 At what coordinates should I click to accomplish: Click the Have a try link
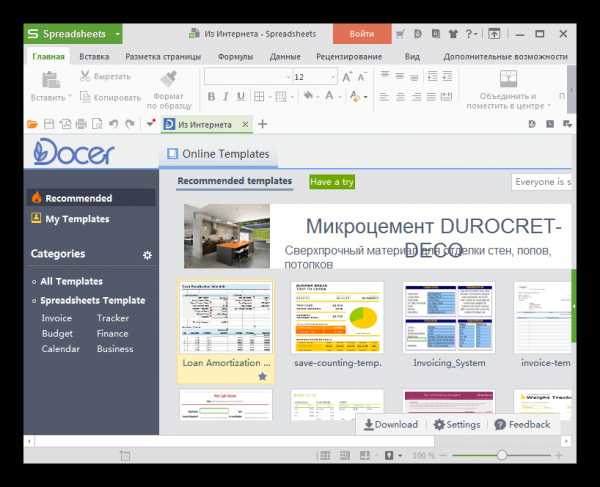(x=332, y=182)
